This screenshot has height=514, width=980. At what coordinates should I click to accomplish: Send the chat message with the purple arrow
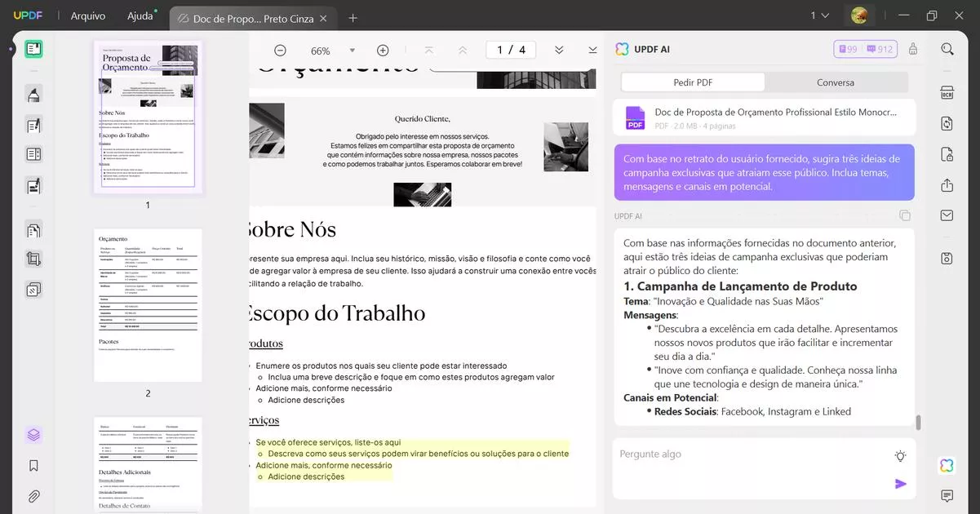900,483
